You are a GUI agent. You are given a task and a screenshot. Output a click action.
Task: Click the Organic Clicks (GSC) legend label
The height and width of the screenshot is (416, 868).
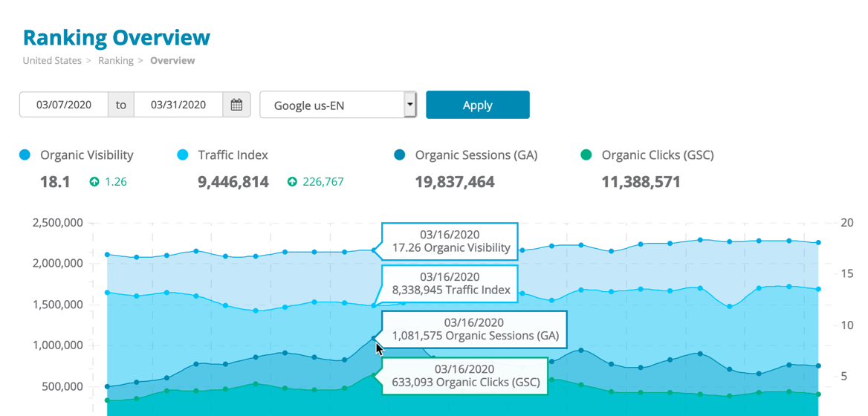point(658,155)
